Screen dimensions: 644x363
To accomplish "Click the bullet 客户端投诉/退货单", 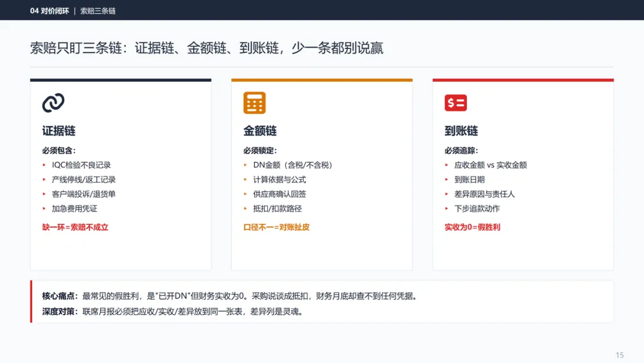I will (x=84, y=194).
